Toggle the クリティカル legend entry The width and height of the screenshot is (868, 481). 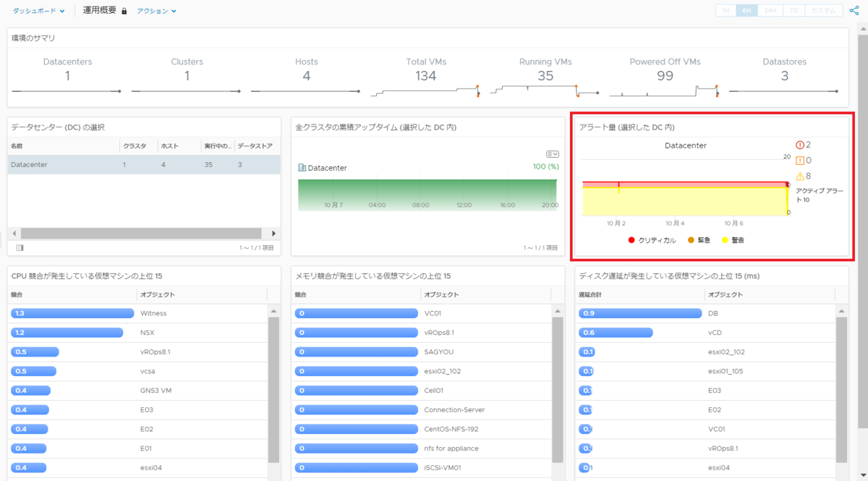(x=652, y=240)
